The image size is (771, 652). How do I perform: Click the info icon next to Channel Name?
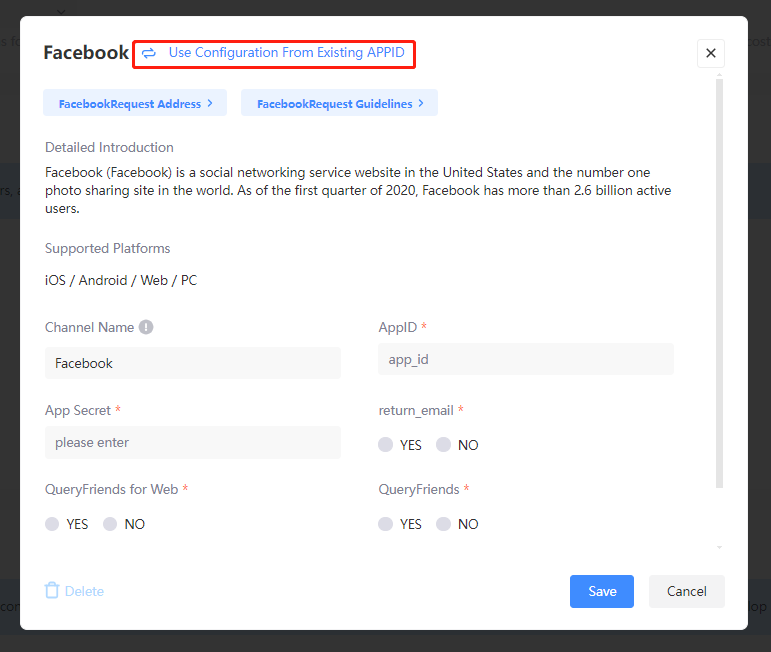pos(146,327)
